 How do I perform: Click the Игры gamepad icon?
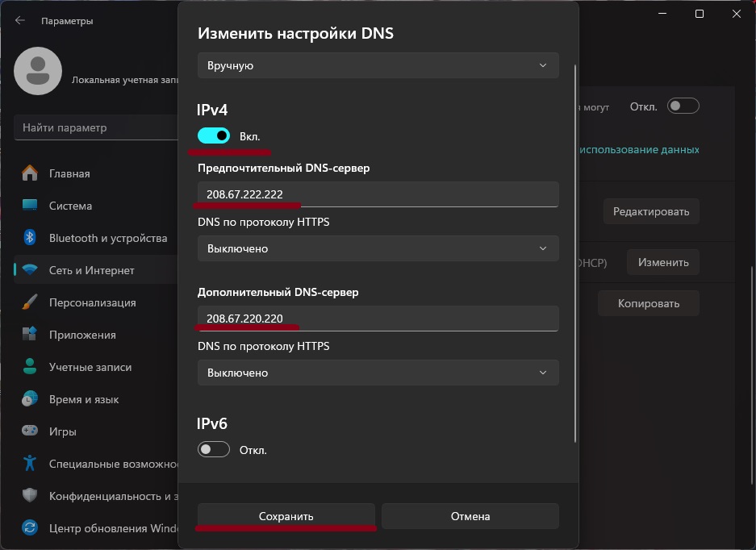(30, 431)
